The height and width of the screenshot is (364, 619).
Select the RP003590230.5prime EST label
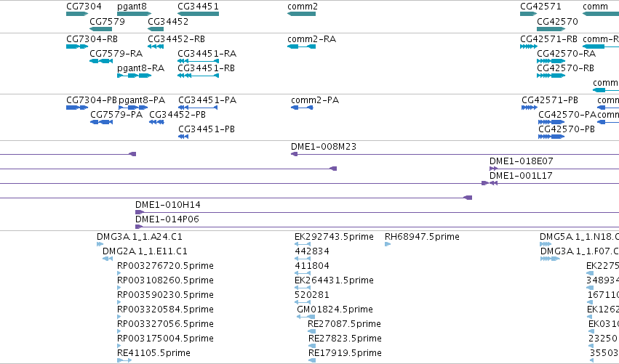point(165,295)
